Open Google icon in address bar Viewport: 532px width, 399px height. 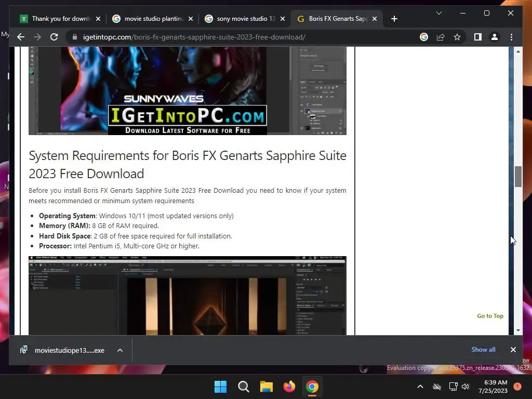pyautogui.click(x=424, y=37)
